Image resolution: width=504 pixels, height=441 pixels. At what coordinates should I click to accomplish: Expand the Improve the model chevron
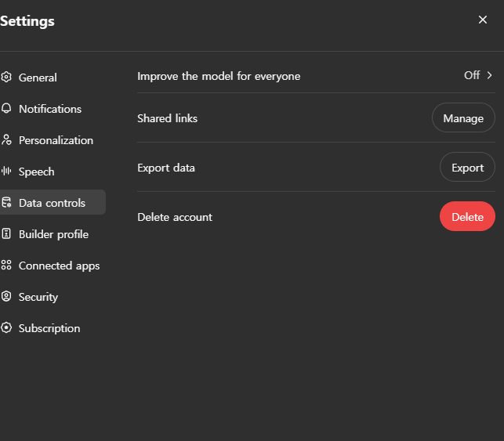(490, 76)
